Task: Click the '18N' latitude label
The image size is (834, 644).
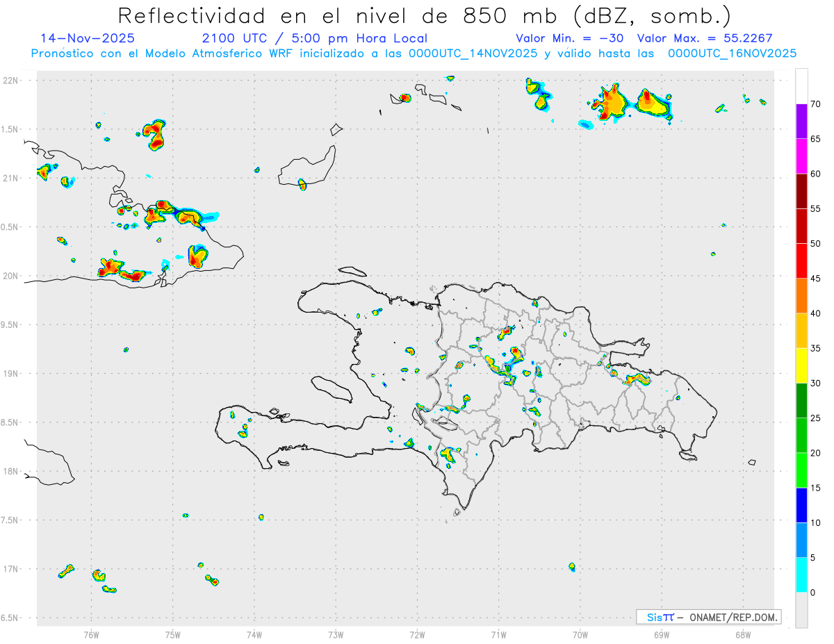Action: pos(12,471)
